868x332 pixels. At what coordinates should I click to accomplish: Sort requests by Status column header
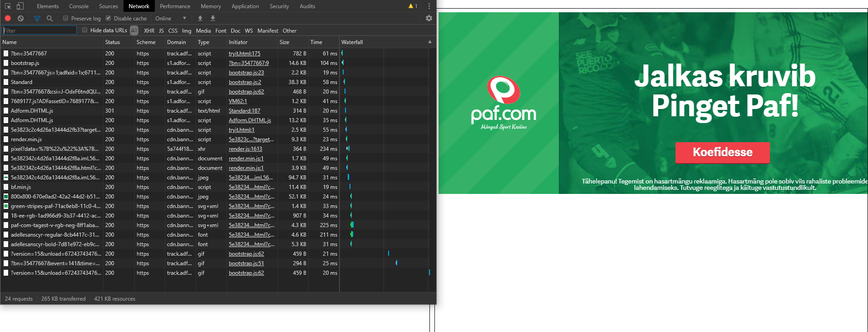click(x=119, y=42)
